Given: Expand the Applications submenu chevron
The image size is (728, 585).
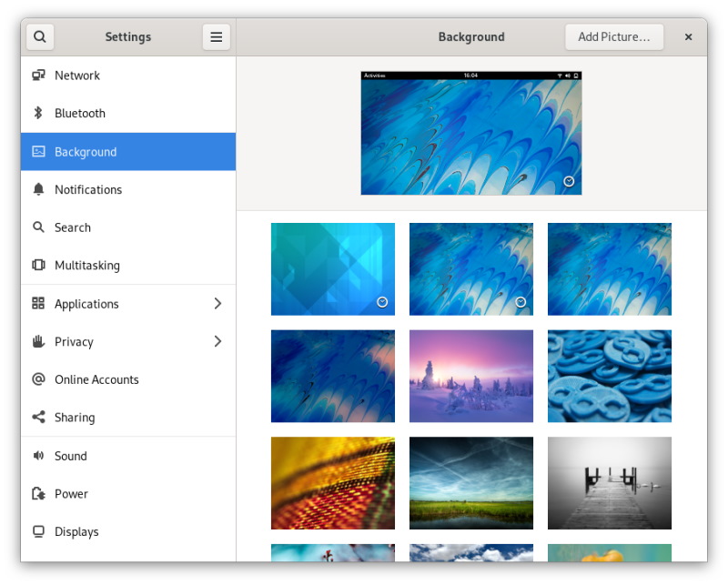Looking at the screenshot, I should point(217,304).
